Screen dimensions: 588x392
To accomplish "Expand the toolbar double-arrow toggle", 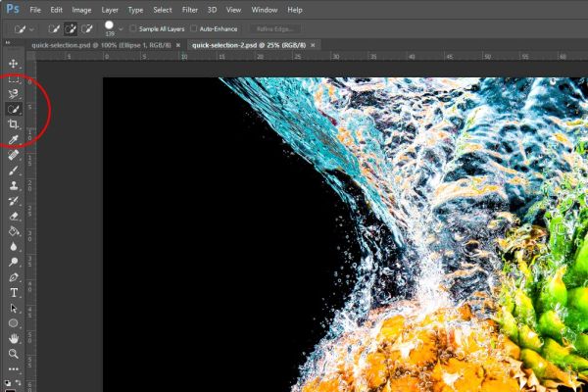I will (8, 43).
